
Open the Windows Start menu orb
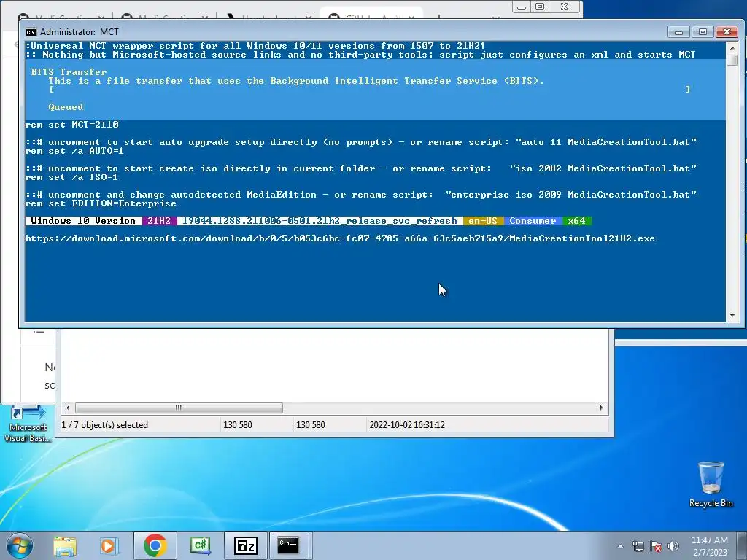click(x=19, y=545)
